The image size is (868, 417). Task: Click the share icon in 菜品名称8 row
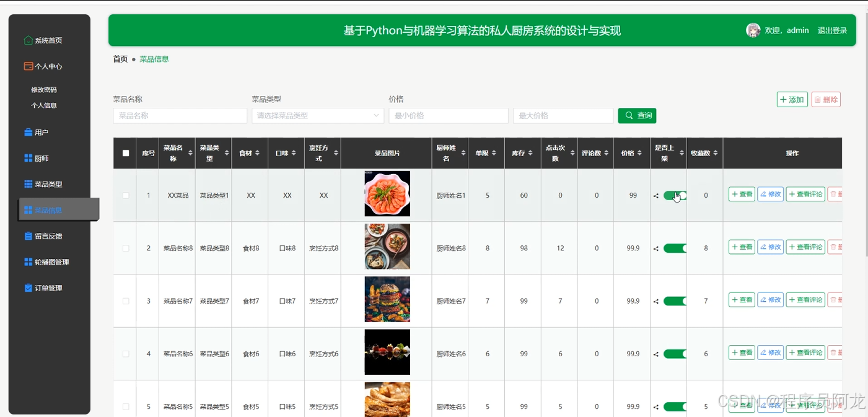[x=656, y=248]
